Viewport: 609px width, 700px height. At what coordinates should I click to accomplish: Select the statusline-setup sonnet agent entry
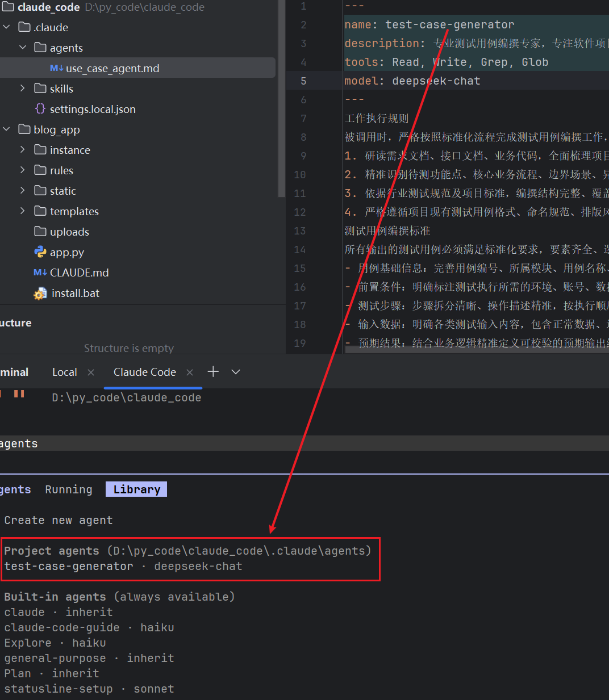89,689
